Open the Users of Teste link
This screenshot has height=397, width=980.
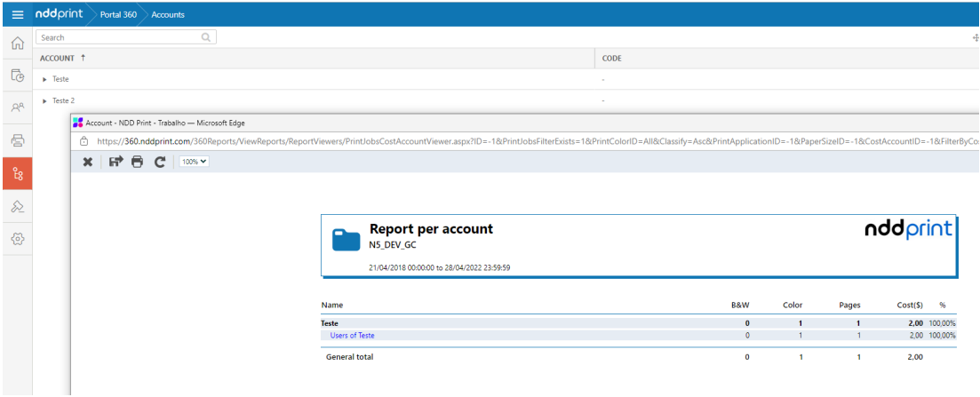[352, 335]
